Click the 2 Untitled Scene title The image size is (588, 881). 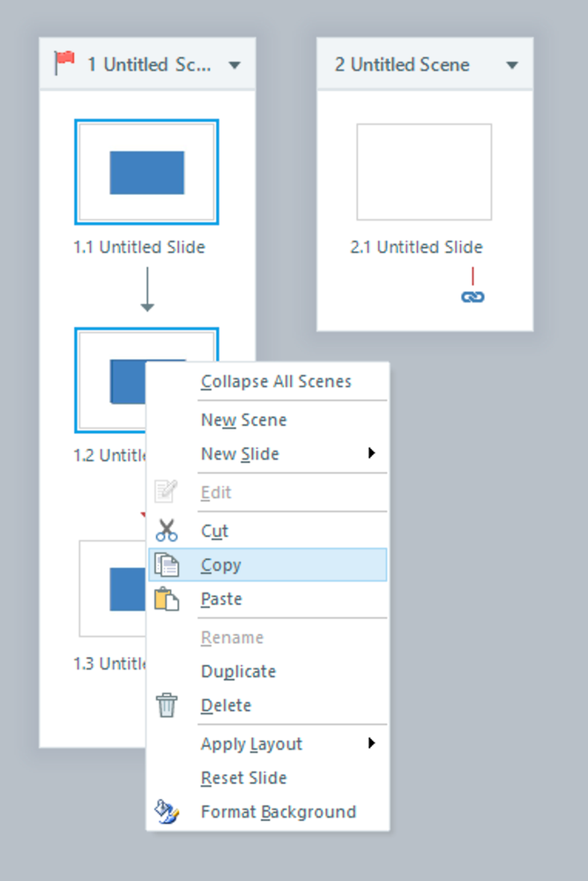coord(402,64)
